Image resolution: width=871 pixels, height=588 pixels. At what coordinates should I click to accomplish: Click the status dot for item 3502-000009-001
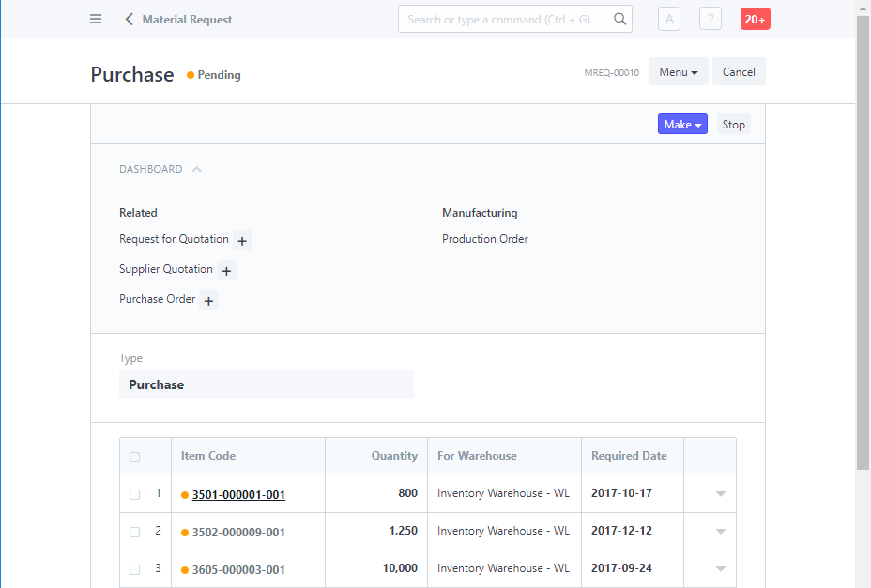coord(185,533)
